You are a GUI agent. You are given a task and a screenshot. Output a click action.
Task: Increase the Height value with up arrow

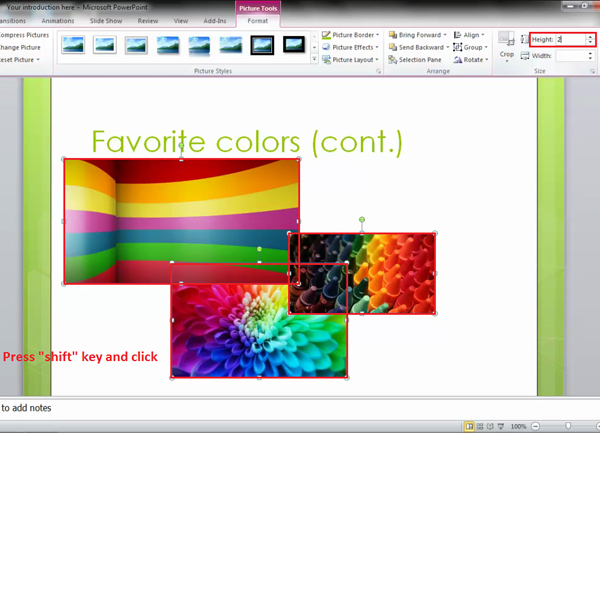pyautogui.click(x=590, y=37)
